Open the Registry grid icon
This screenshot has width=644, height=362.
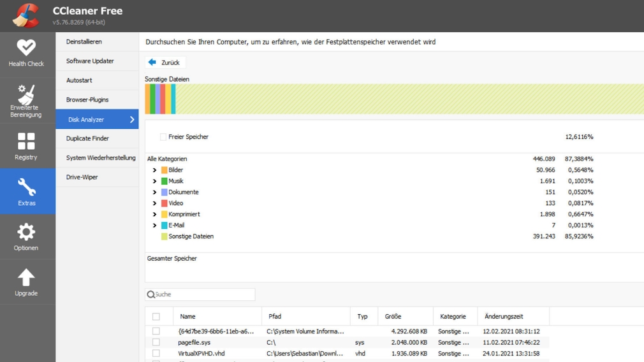click(x=26, y=141)
